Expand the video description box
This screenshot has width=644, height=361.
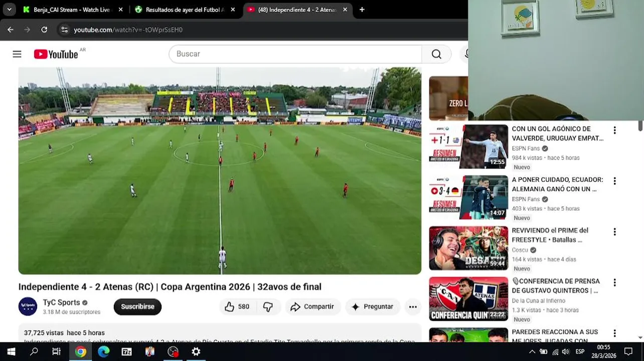tap(220, 334)
